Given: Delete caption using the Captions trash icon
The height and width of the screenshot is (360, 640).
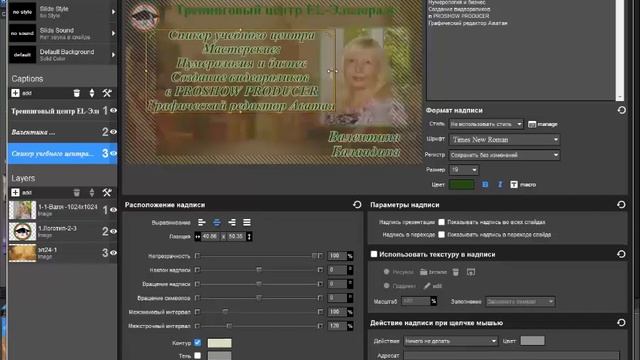Looking at the screenshot, I should pyautogui.click(x=76, y=93).
